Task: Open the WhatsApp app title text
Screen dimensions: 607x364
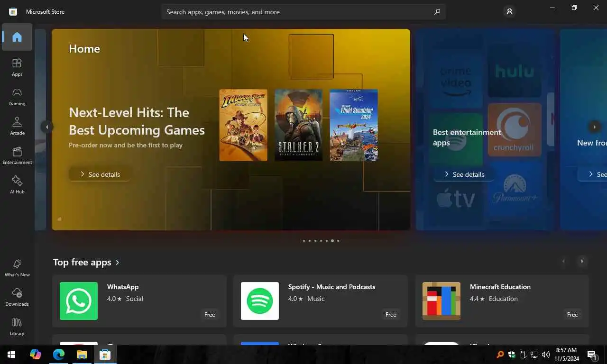Action: [123, 287]
